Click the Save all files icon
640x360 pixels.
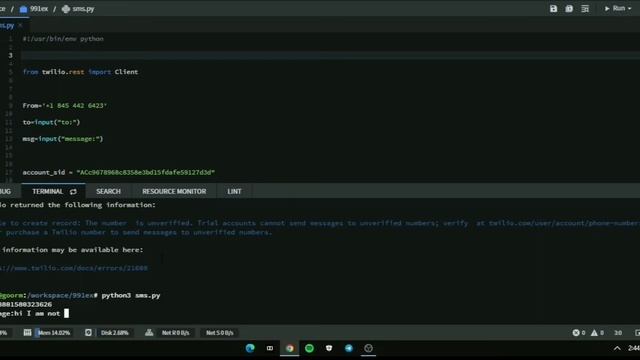point(569,9)
